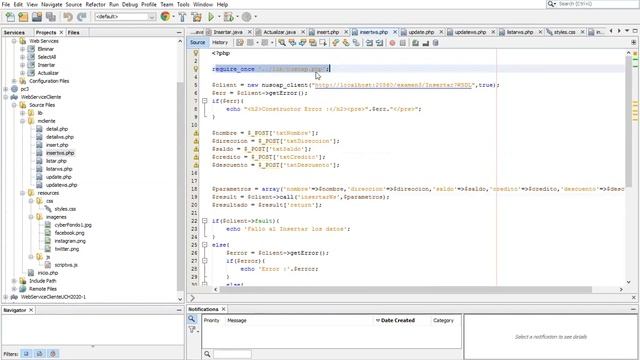Click the Notifications filter text field
The height and width of the screenshot is (360, 640).
tap(232, 354)
